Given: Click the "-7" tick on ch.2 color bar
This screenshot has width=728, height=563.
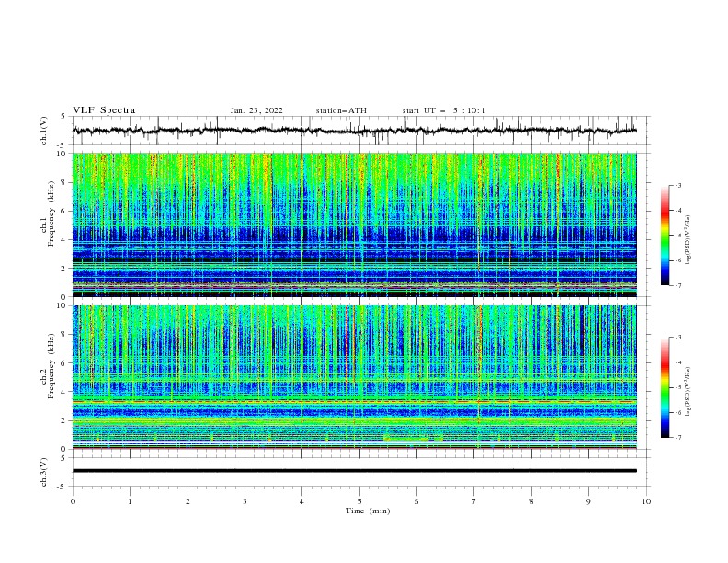Looking at the screenshot, I should [677, 437].
